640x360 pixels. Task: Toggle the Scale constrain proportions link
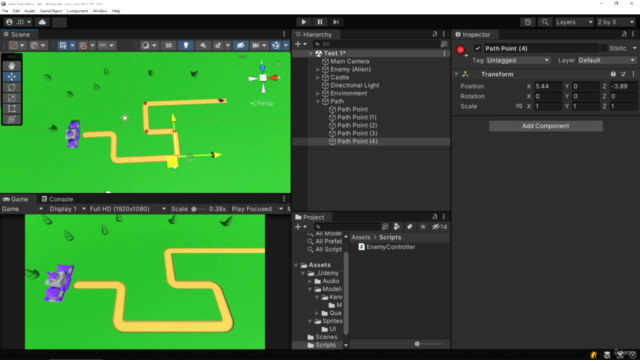coord(518,106)
